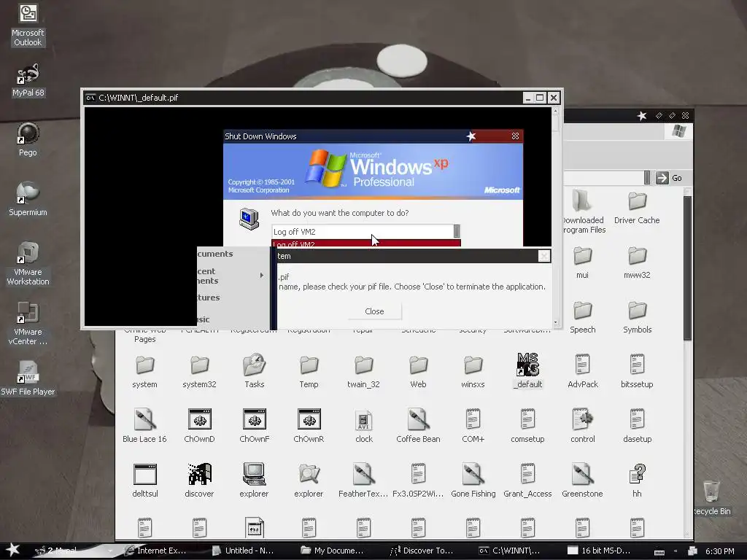The image size is (747, 560).
Task: Select the control file icon
Action: (582, 426)
